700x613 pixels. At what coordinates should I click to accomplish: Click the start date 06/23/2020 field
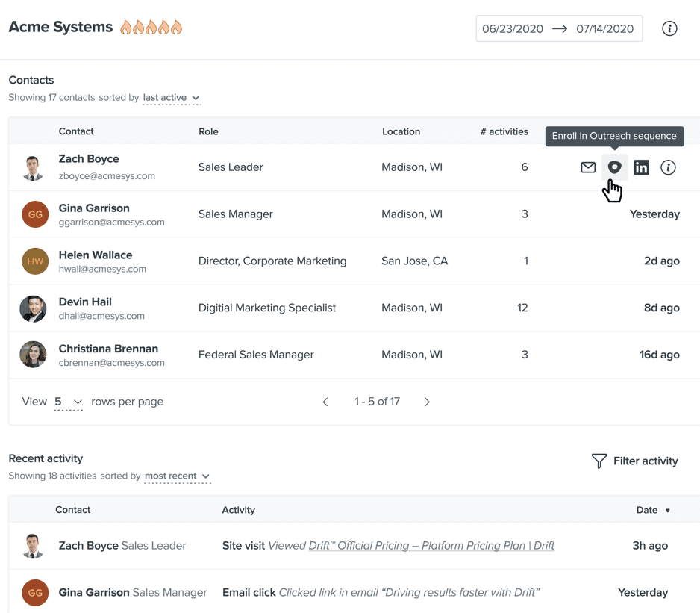coord(513,29)
